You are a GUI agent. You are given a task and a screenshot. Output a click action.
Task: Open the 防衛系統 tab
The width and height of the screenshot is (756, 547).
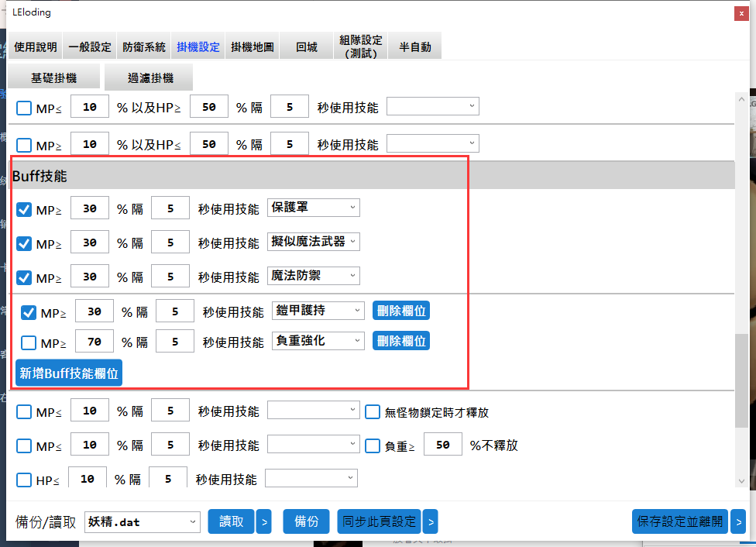[143, 46]
